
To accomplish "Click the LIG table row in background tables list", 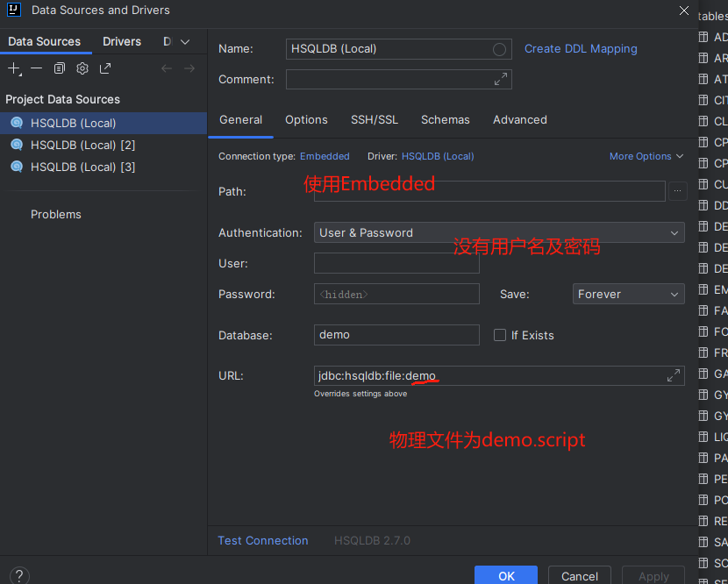I will tap(714, 437).
